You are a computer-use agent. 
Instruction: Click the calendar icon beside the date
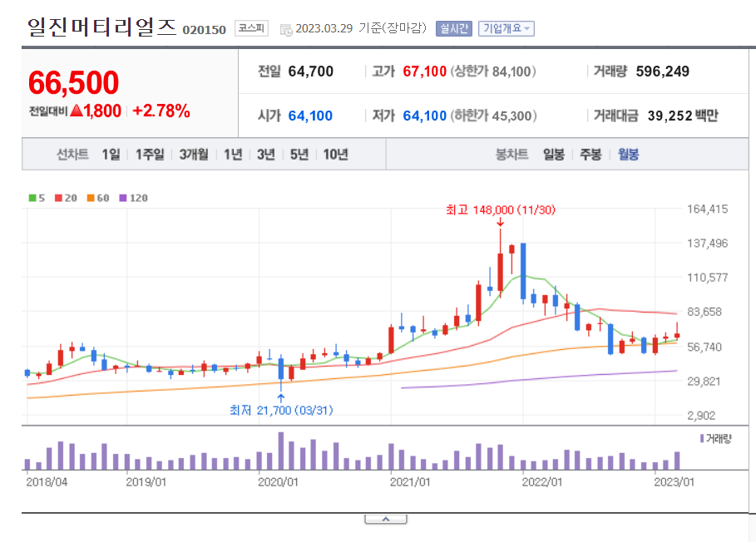pyautogui.click(x=286, y=30)
